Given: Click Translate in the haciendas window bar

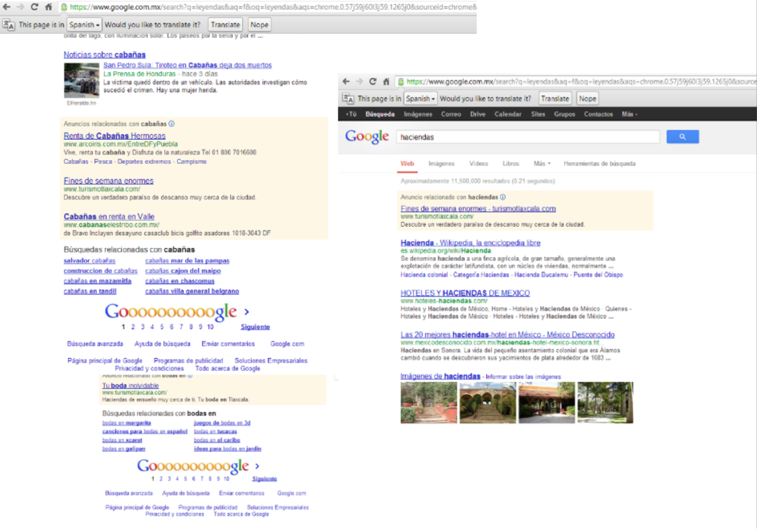Looking at the screenshot, I should coord(555,99).
